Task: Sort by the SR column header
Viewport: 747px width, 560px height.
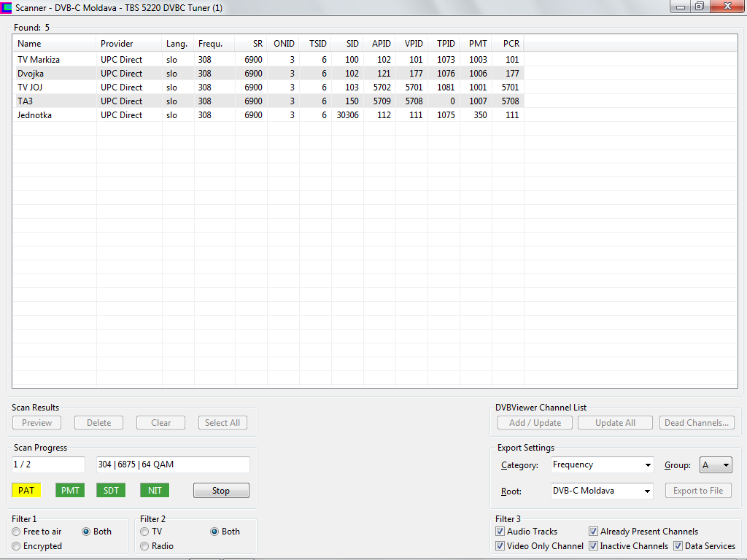Action: [251, 44]
